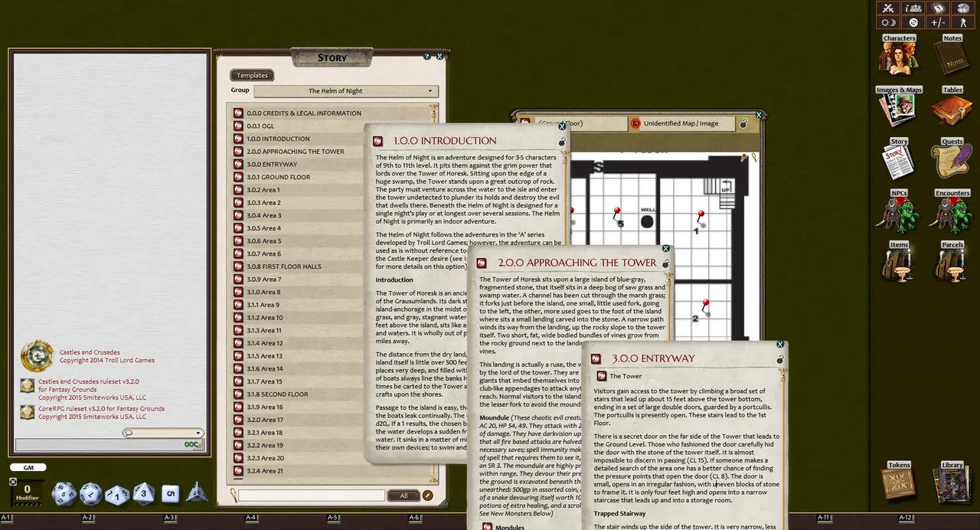Open the chat speaker mode dropdown
The height and width of the screenshot is (530, 980).
point(163,433)
